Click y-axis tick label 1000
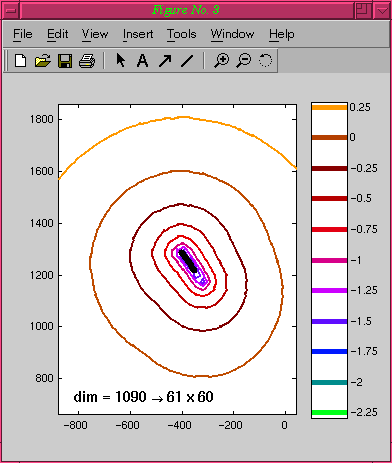This screenshot has height=463, width=392. 41,326
